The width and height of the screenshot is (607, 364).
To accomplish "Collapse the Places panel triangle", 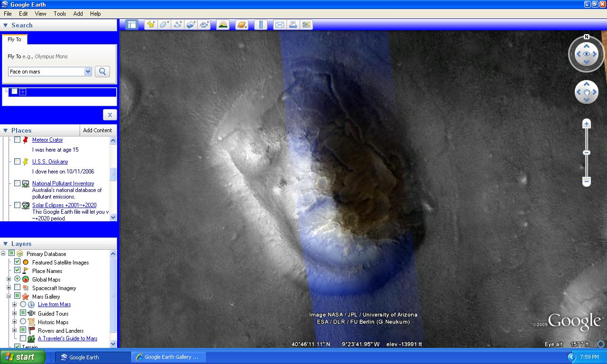I will click(x=5, y=130).
